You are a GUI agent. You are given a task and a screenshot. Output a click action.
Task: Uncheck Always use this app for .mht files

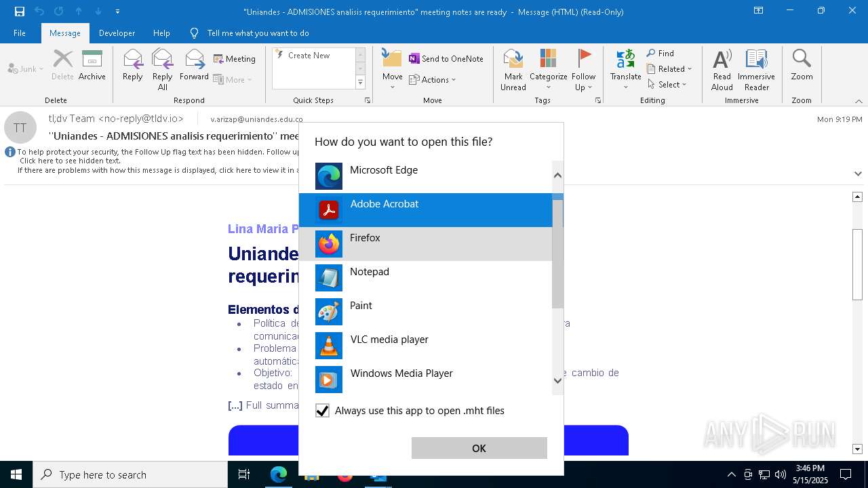point(322,411)
